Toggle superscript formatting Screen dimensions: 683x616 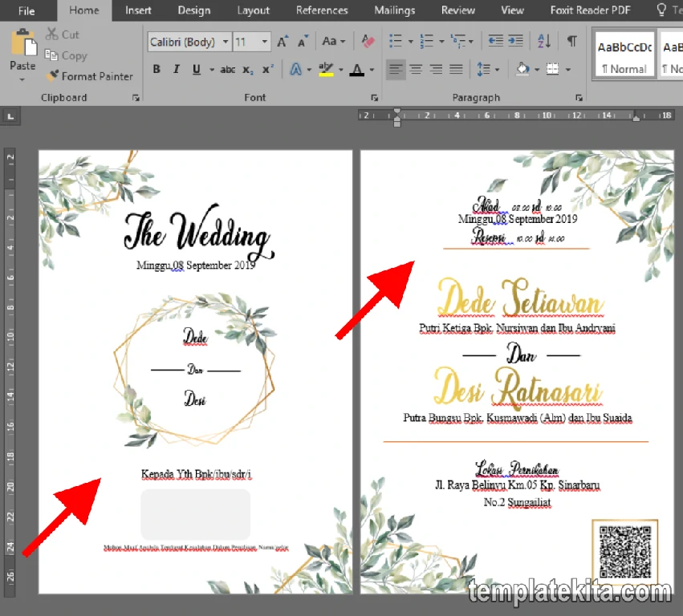[x=268, y=69]
